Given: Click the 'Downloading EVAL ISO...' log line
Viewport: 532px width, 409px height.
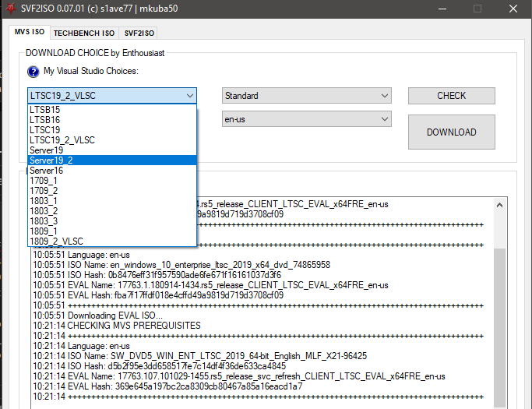Looking at the screenshot, I should (x=97, y=316).
